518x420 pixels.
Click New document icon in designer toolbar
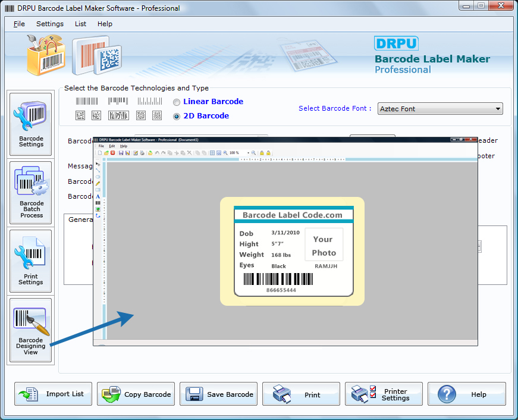pyautogui.click(x=100, y=153)
